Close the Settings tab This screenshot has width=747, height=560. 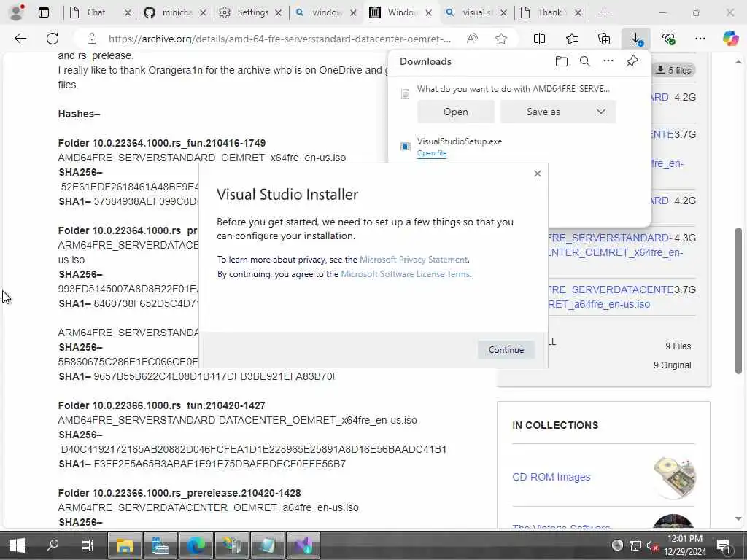tap(278, 13)
